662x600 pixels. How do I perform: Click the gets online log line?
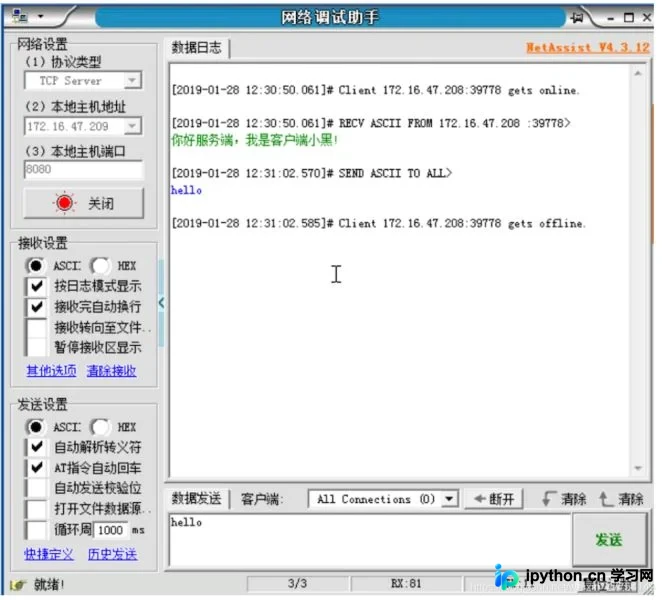(376, 90)
